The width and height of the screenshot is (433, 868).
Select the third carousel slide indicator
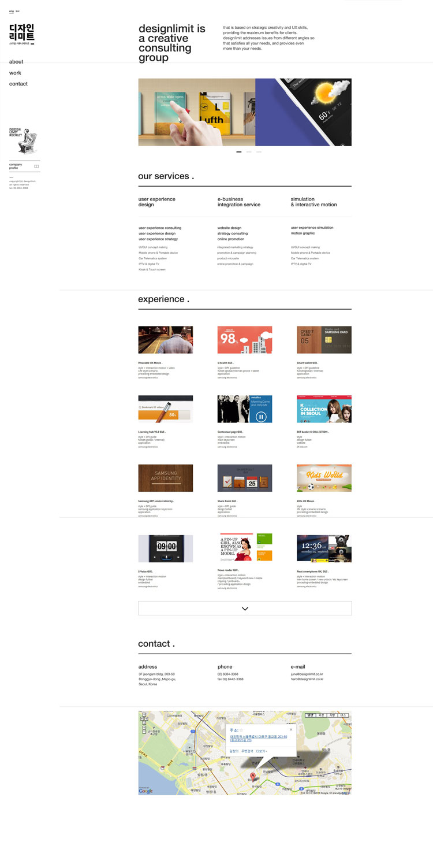pos(259,152)
